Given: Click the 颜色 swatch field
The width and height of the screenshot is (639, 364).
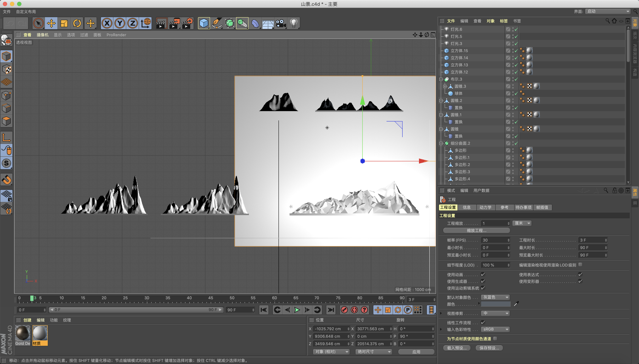Looking at the screenshot, I should [x=496, y=304].
